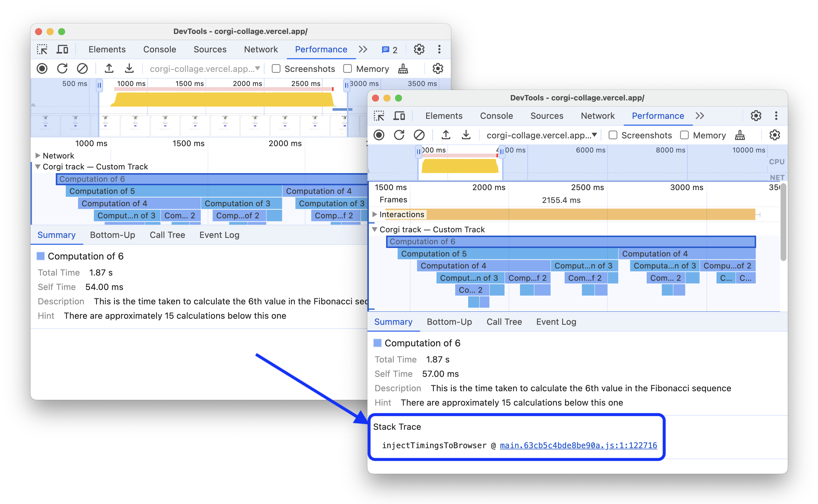Drag the timeline zoom slider handle
818x504 pixels.
click(99, 84)
